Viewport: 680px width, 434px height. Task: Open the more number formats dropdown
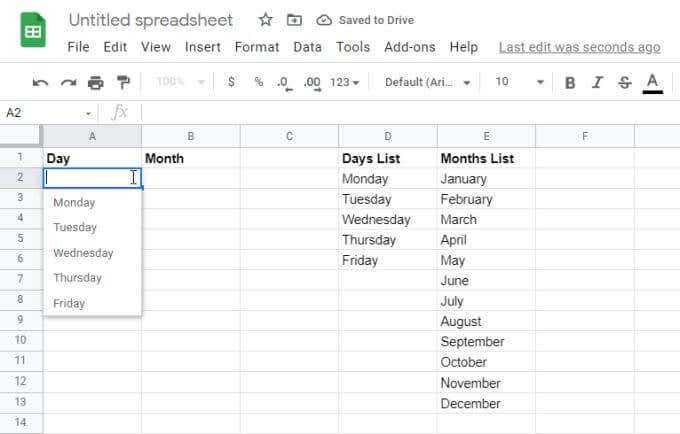click(x=344, y=83)
